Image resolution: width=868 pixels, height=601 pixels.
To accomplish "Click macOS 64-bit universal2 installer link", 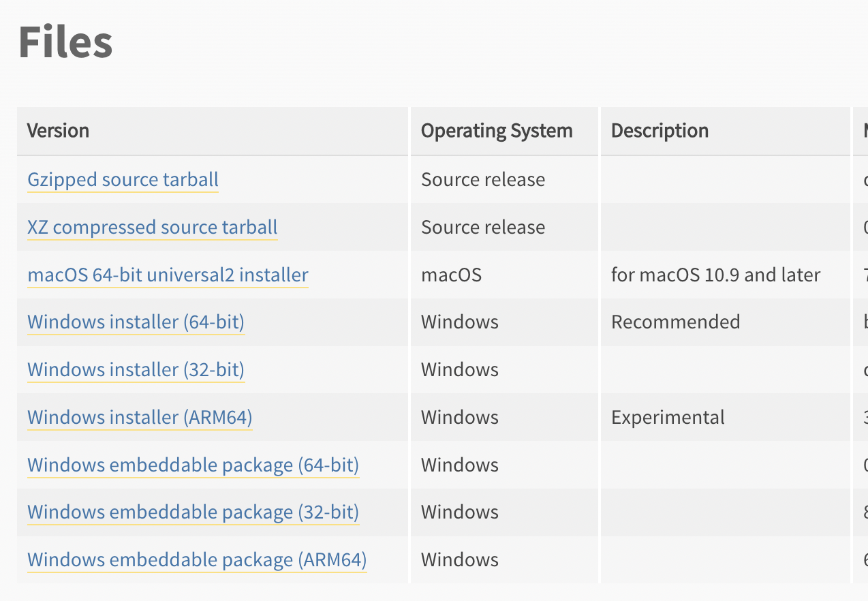I will (x=168, y=275).
